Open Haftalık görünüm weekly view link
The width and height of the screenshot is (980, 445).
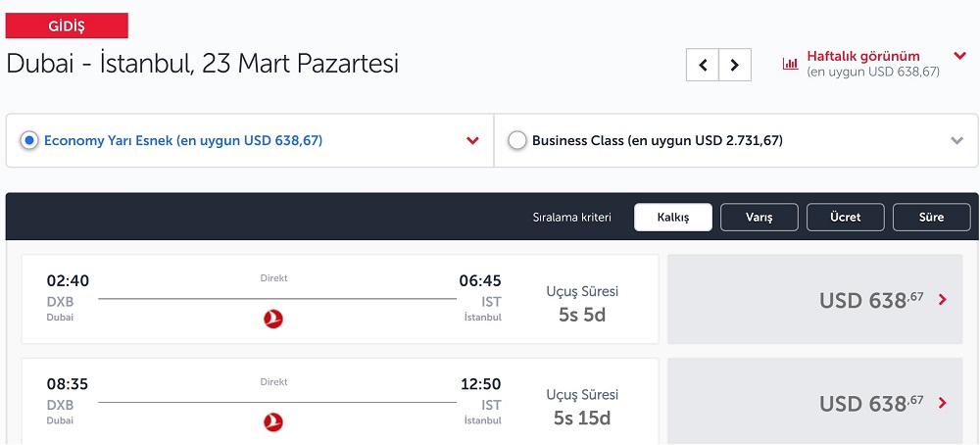point(863,56)
